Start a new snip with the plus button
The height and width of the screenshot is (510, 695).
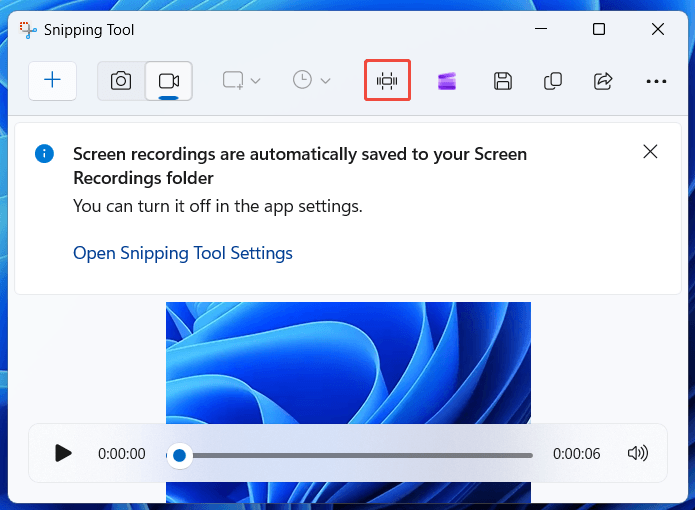[x=52, y=81]
